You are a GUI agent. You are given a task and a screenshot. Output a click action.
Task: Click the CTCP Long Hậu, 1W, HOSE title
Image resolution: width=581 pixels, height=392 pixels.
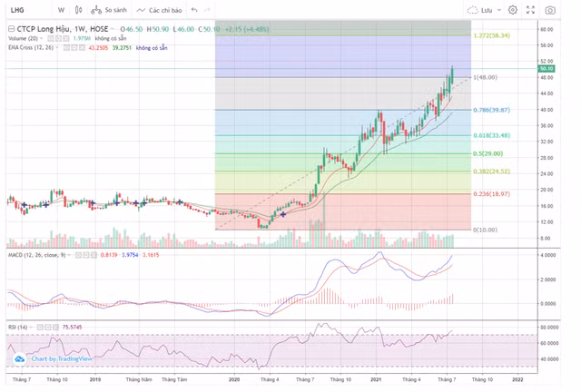(x=63, y=29)
